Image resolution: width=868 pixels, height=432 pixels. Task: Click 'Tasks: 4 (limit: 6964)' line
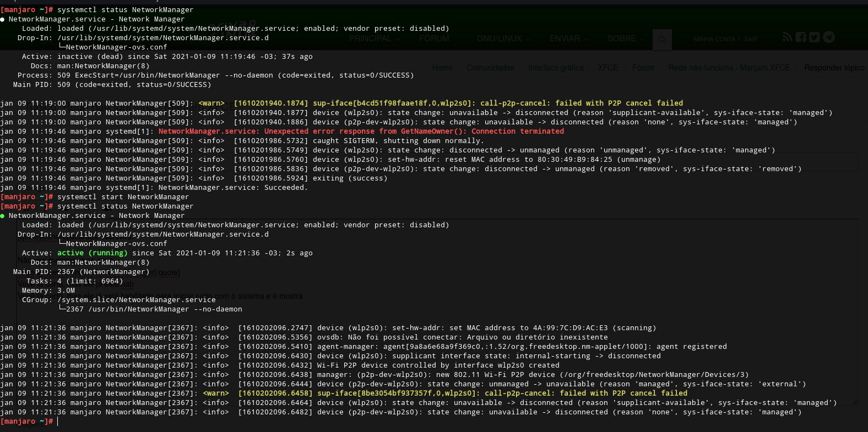(x=74, y=281)
